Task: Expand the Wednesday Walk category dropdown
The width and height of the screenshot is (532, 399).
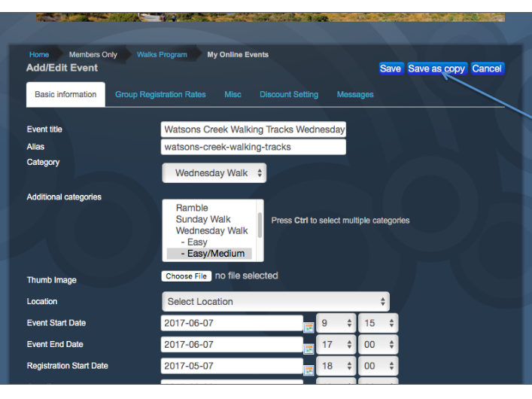Action: tap(214, 173)
